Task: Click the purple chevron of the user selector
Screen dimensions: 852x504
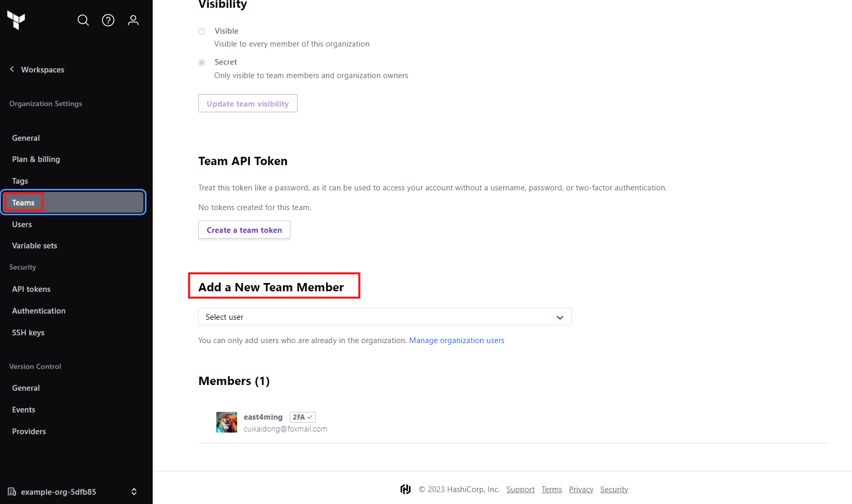Action: (x=560, y=317)
